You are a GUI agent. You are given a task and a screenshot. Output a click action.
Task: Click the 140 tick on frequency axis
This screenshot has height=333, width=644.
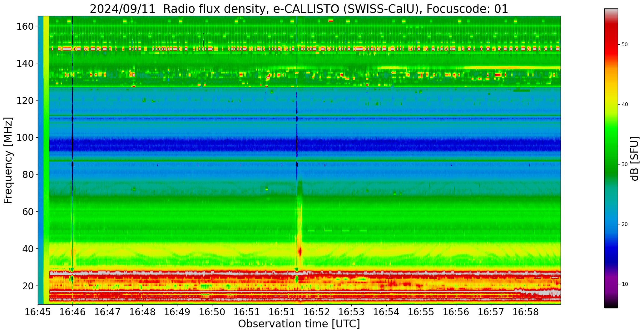tap(25, 63)
